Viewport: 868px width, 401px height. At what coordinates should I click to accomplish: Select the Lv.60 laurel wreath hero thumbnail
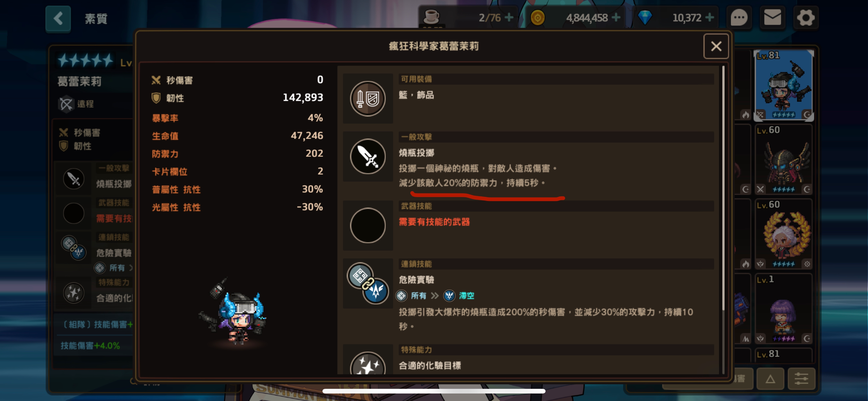pyautogui.click(x=784, y=234)
